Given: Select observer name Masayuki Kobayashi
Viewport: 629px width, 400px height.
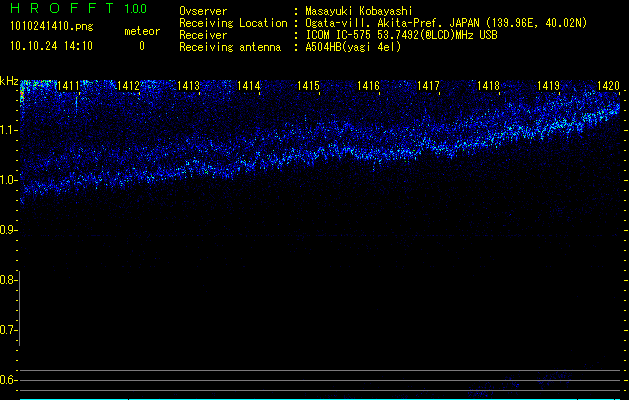Looking at the screenshot, I should tap(359, 11).
